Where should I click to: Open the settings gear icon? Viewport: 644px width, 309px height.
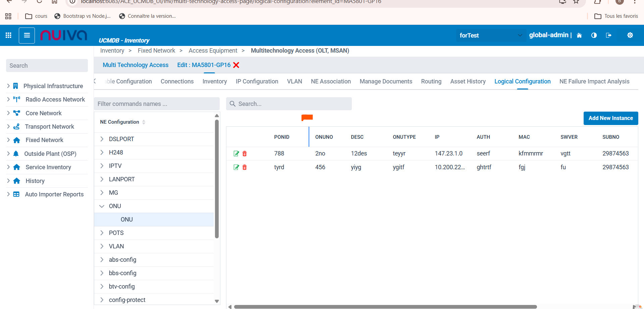coord(630,35)
